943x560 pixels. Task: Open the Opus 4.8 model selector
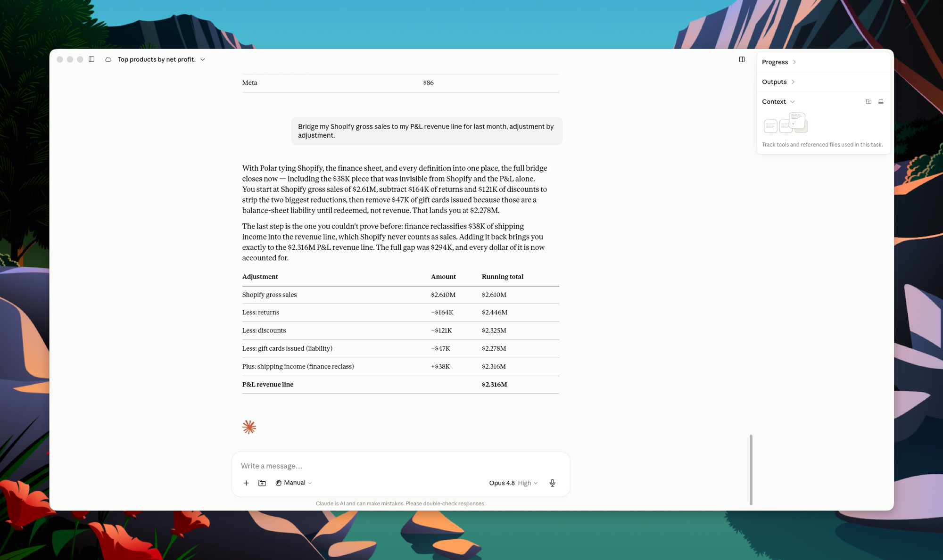(513, 483)
